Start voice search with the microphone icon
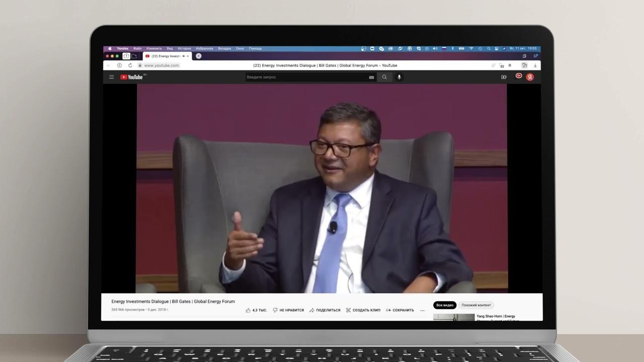Viewport: 644px width, 362px height. pyautogui.click(x=399, y=77)
